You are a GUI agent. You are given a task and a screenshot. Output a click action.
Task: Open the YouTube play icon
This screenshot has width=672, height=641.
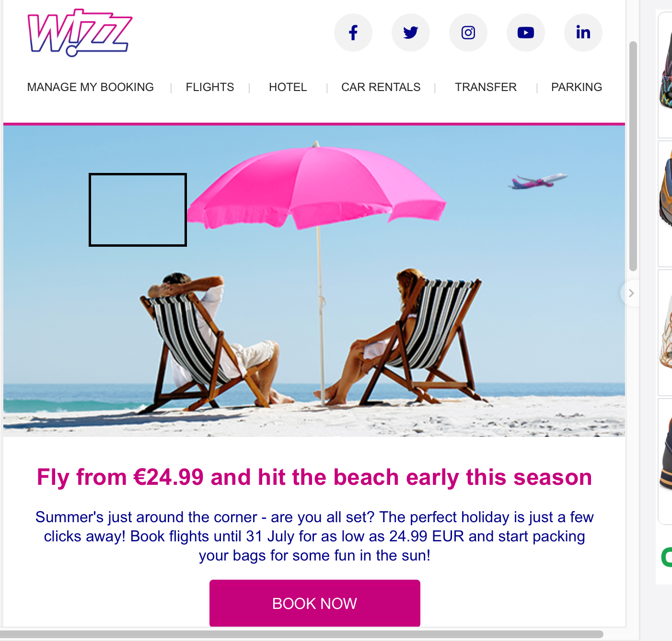[526, 33]
